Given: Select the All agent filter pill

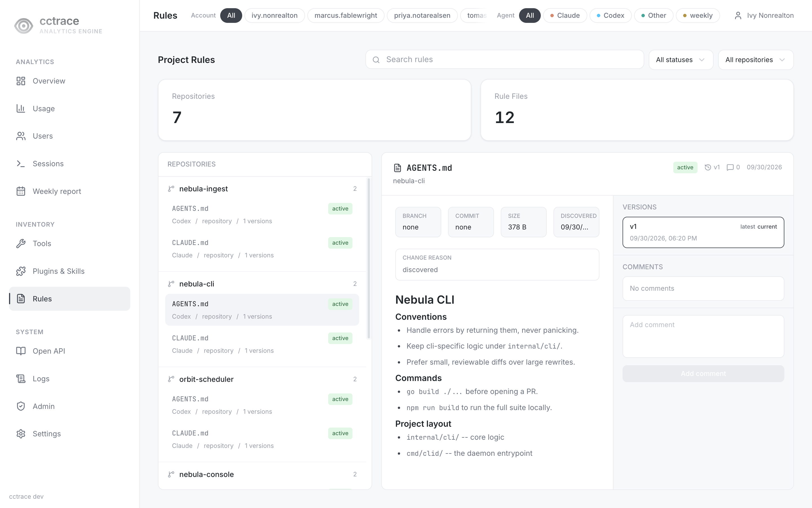Looking at the screenshot, I should [x=530, y=16].
